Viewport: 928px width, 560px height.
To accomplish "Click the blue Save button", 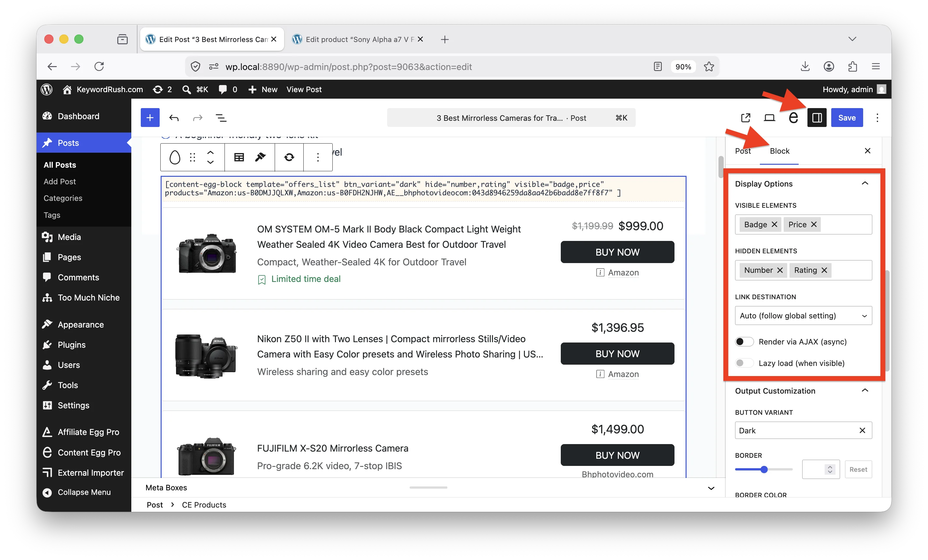I will (x=847, y=118).
